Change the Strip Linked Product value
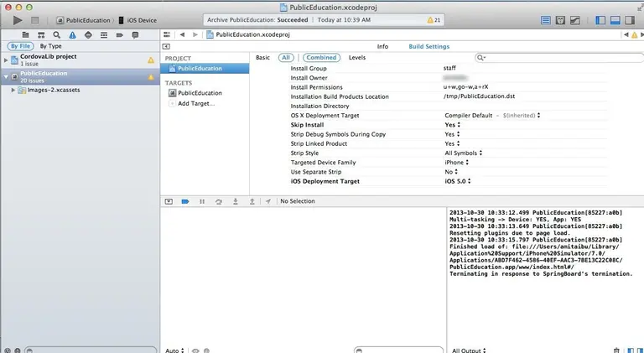 point(452,144)
